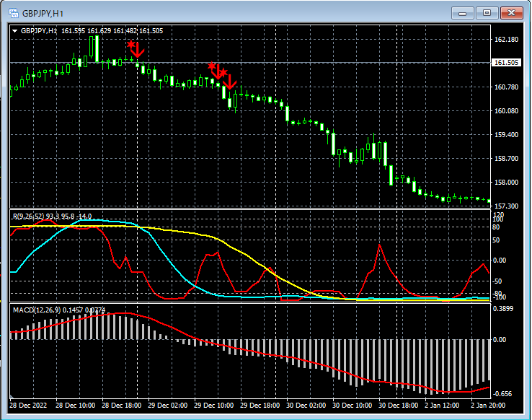This screenshot has height=420, width=532.
Task: Click the first red sell arrow signal
Action: [x=138, y=52]
